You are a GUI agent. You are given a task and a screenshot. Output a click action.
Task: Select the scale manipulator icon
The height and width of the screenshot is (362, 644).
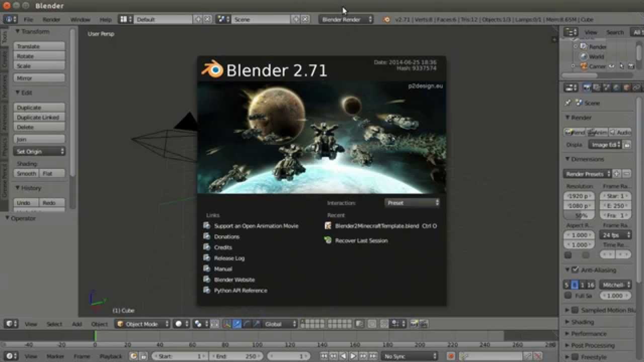[x=256, y=324]
